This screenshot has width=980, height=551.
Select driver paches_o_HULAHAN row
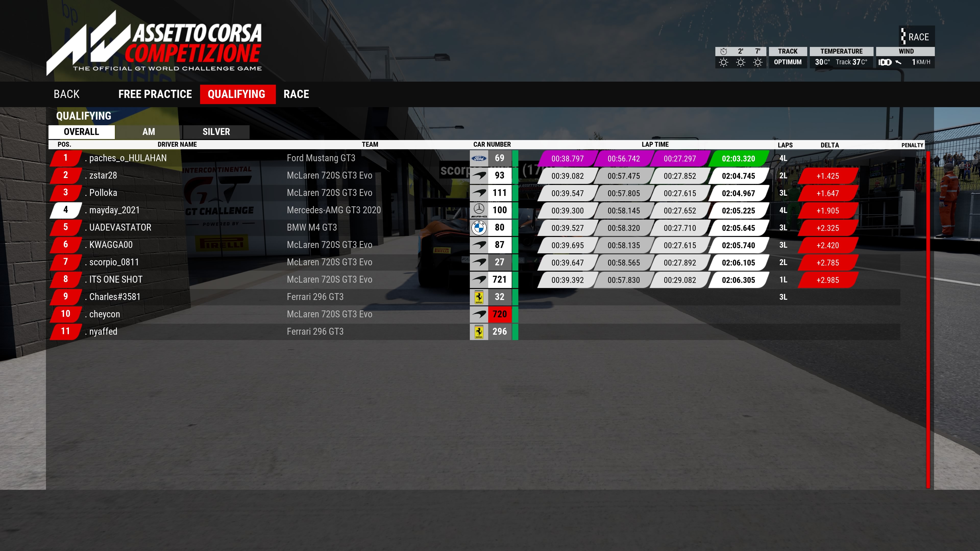click(474, 158)
